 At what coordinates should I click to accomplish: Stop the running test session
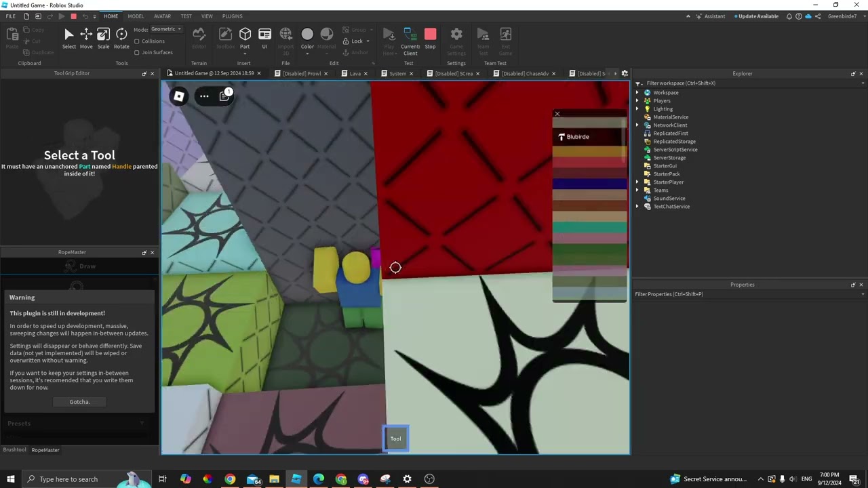430,38
